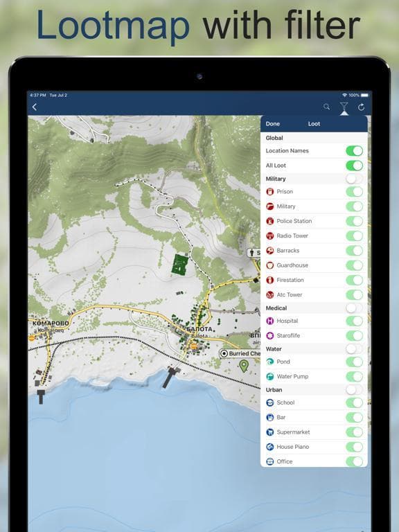Disable the All Loot switch
Viewport: 399px width, 532px height.
coord(354,166)
